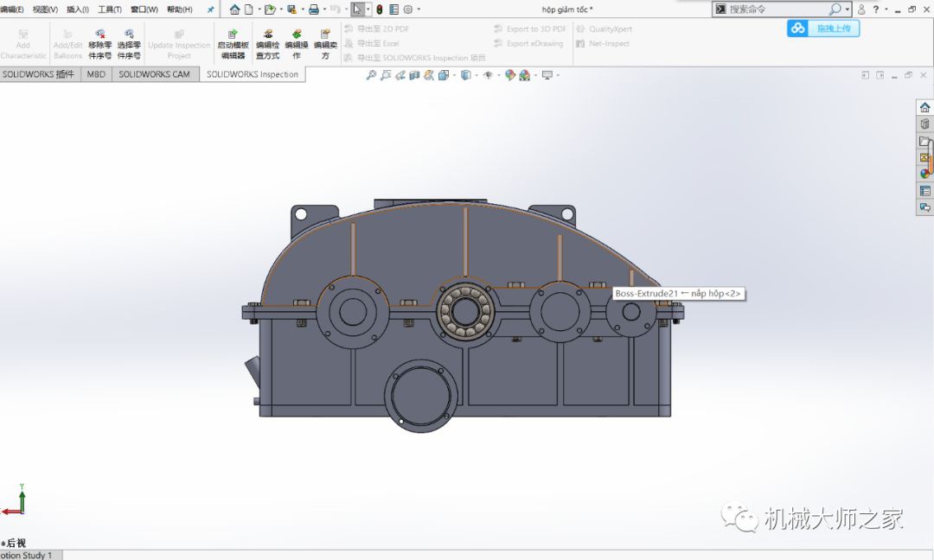
Task: Expand the search box dropdown arrow
Action: (848, 10)
